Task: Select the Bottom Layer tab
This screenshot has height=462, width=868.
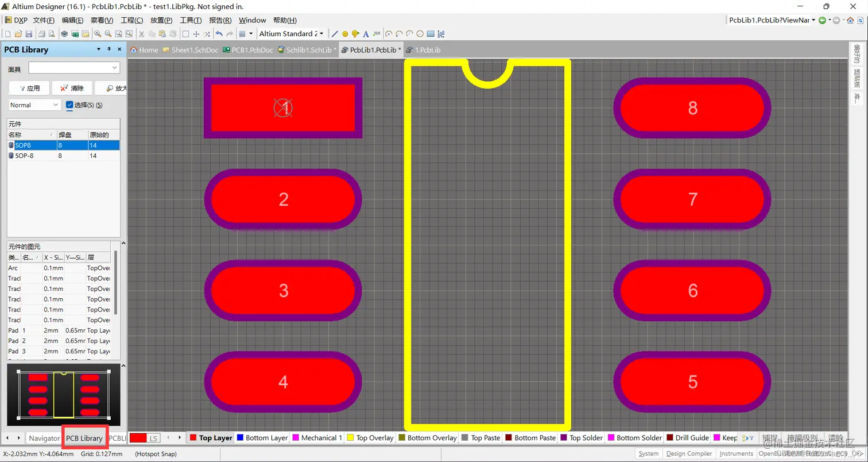Action: [x=262, y=438]
